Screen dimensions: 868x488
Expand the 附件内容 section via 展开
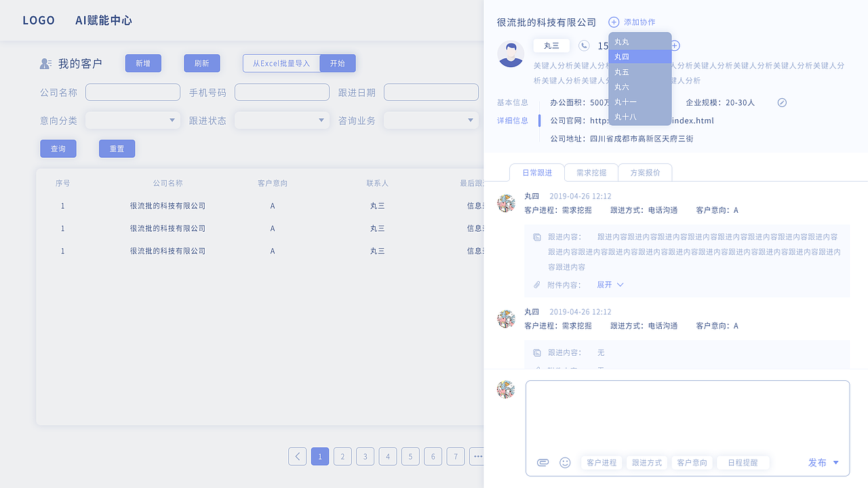pyautogui.click(x=604, y=285)
